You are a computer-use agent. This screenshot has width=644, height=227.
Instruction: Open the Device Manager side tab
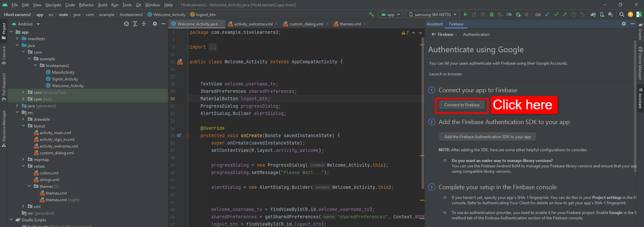point(640,64)
